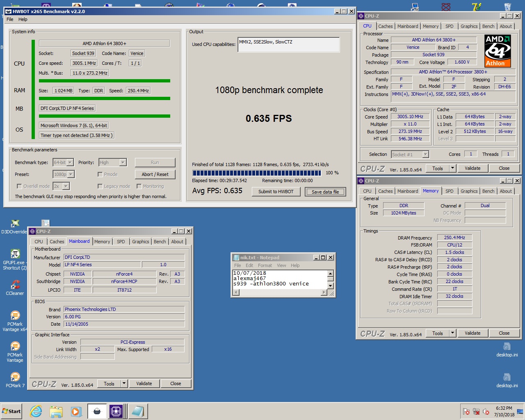This screenshot has height=420, width=525.
Task: Open Internet Explorer from the taskbar
Action: click(36, 411)
